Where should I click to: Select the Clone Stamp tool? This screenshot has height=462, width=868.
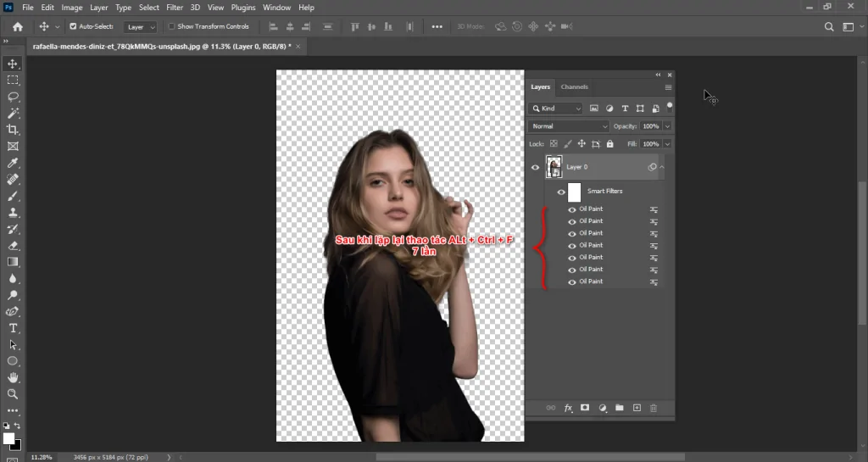pyautogui.click(x=13, y=213)
